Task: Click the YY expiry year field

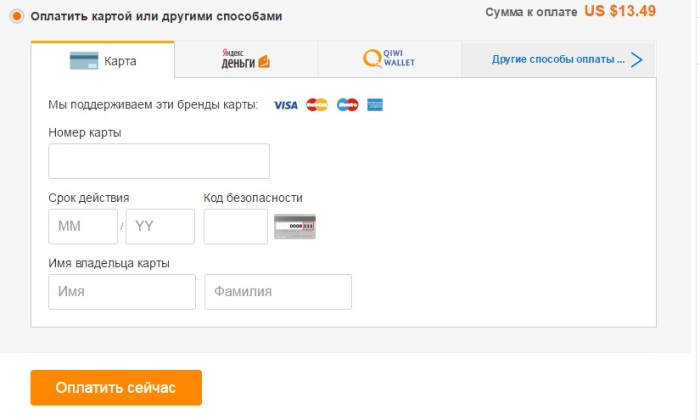Action: (x=160, y=226)
